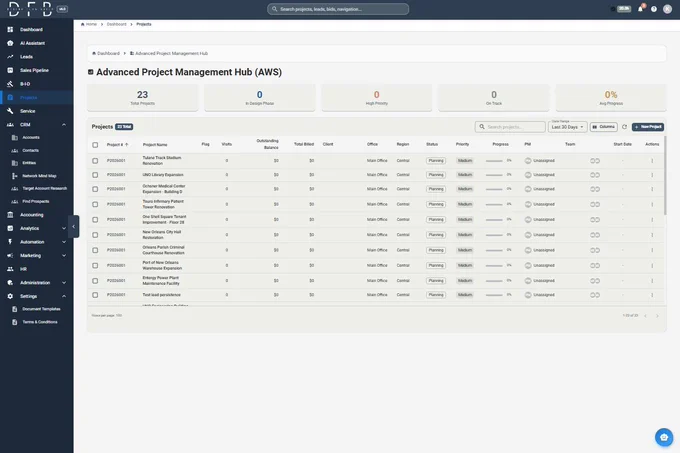Sort by the Project # column header
The image size is (680, 453).
(x=118, y=145)
